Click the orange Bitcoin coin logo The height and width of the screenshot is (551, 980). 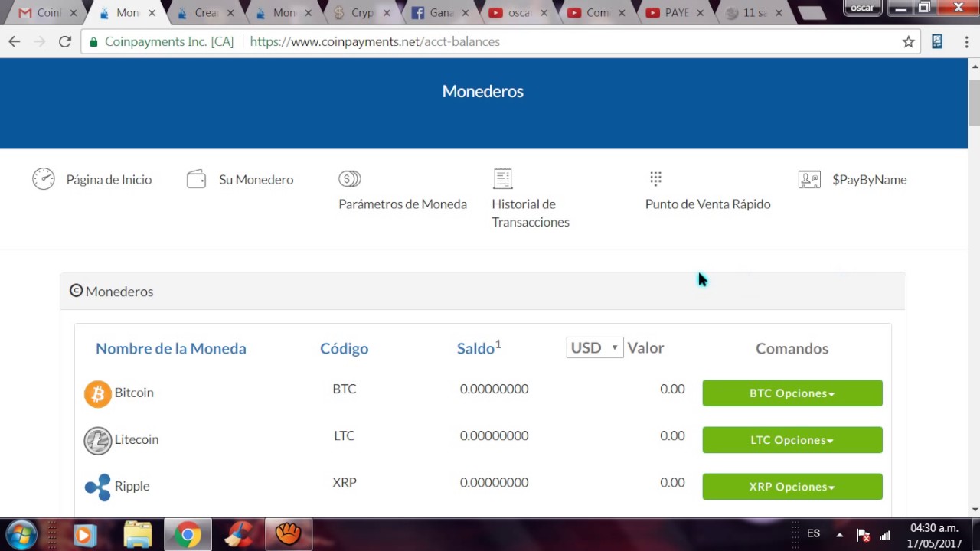97,394
